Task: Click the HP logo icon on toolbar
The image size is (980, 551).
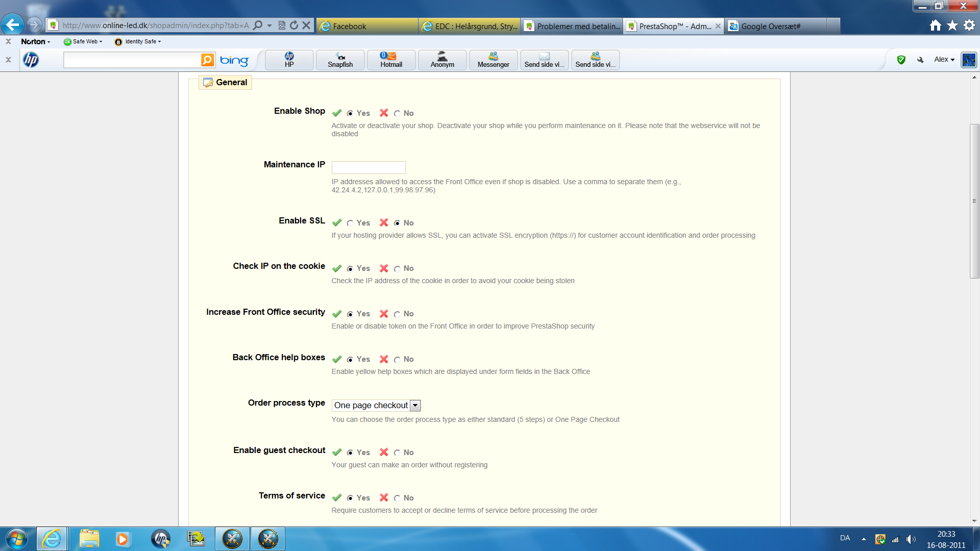Action: point(31,60)
